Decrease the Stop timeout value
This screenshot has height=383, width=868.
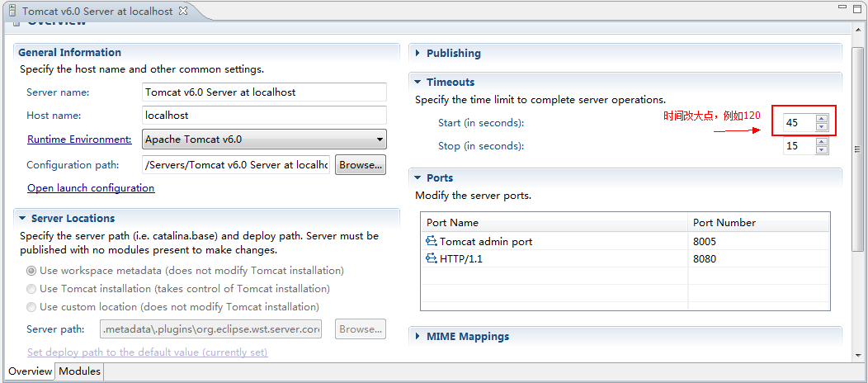822,150
